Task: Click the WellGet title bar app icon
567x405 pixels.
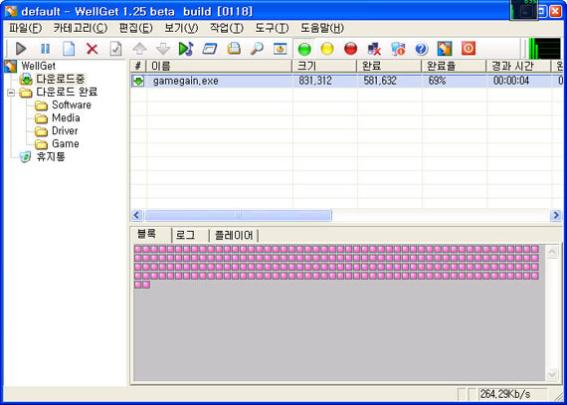Action: pyautogui.click(x=11, y=12)
